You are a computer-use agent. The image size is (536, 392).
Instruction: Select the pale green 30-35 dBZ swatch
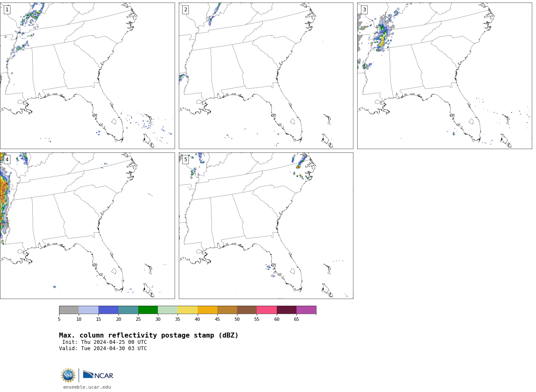point(168,310)
